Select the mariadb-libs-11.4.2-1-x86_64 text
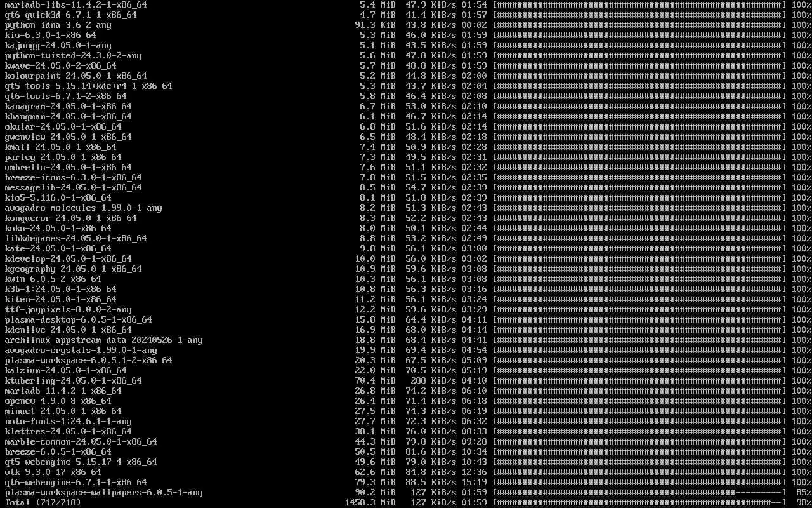The height and width of the screenshot is (508, 812). click(x=76, y=4)
